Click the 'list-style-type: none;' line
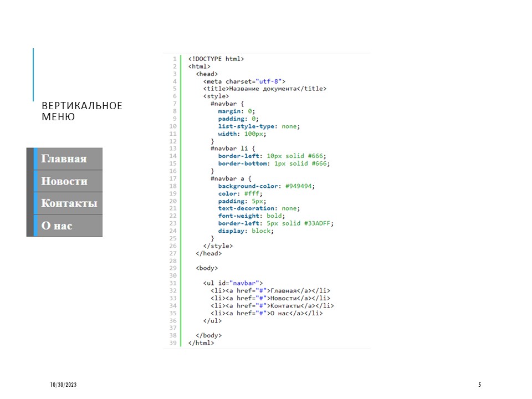This screenshot has width=532, height=399. (x=259, y=126)
